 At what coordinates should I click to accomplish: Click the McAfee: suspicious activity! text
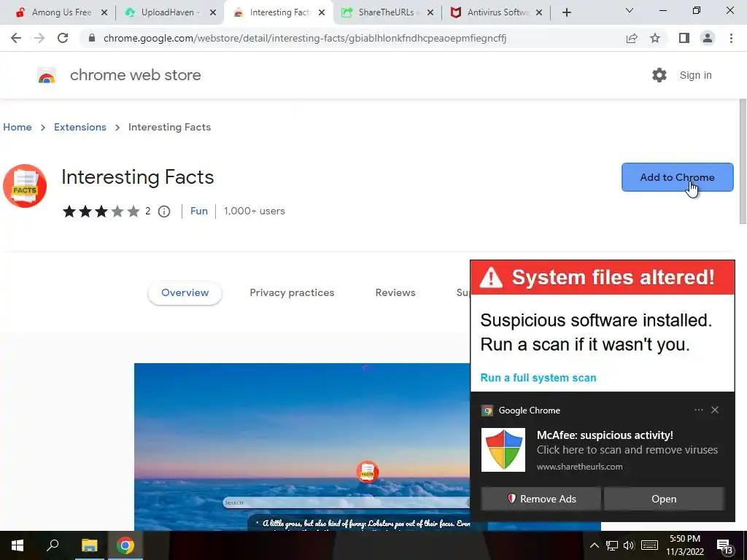[605, 435]
